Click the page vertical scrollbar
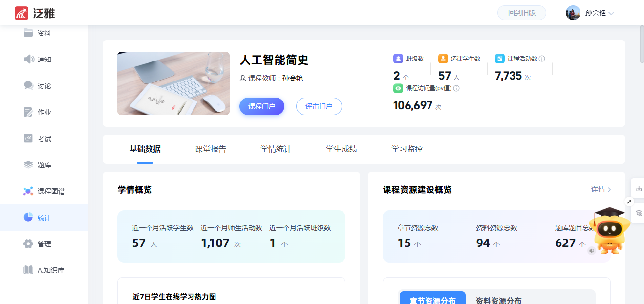The width and height of the screenshot is (644, 304). 642,44
